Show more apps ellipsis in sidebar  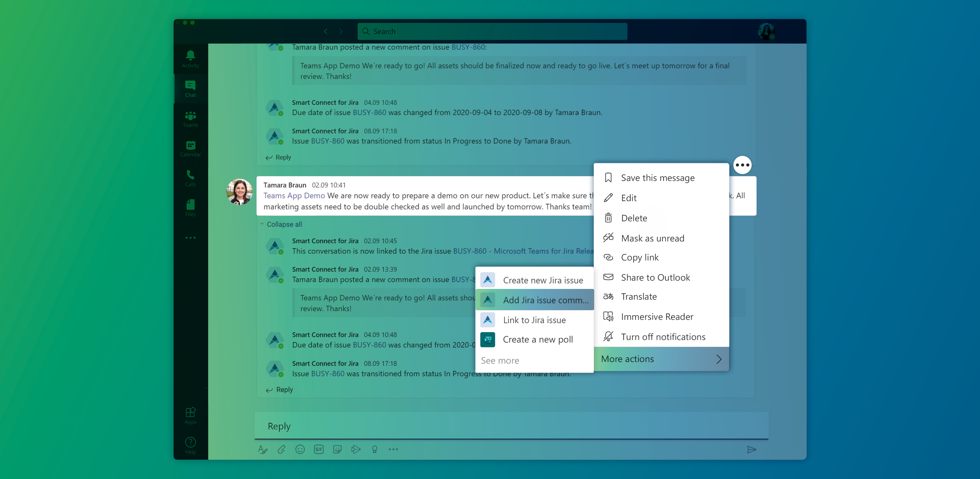[190, 238]
